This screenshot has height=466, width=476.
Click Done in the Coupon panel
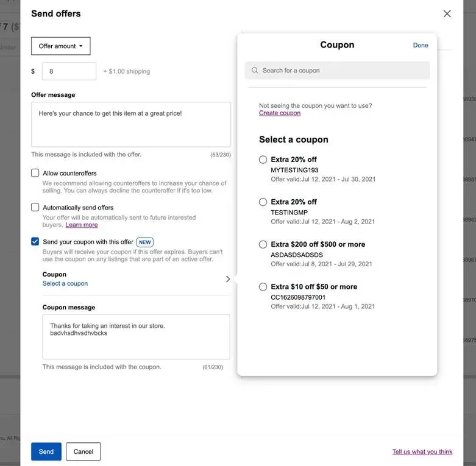421,45
